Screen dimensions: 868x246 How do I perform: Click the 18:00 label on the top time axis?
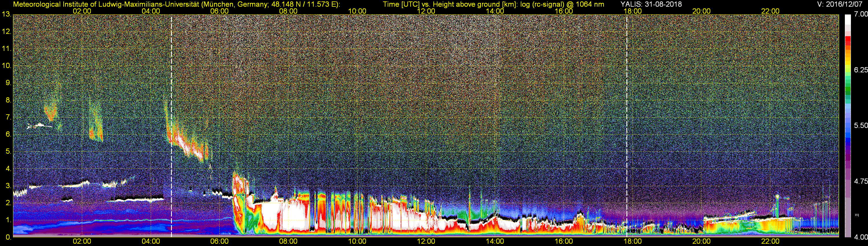coord(632,11)
